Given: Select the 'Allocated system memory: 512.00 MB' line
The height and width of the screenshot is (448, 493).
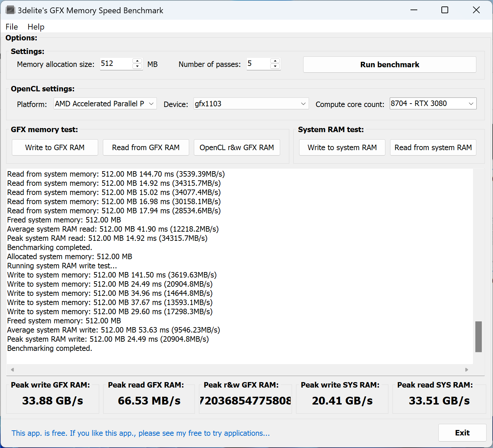Looking at the screenshot, I should [70, 256].
